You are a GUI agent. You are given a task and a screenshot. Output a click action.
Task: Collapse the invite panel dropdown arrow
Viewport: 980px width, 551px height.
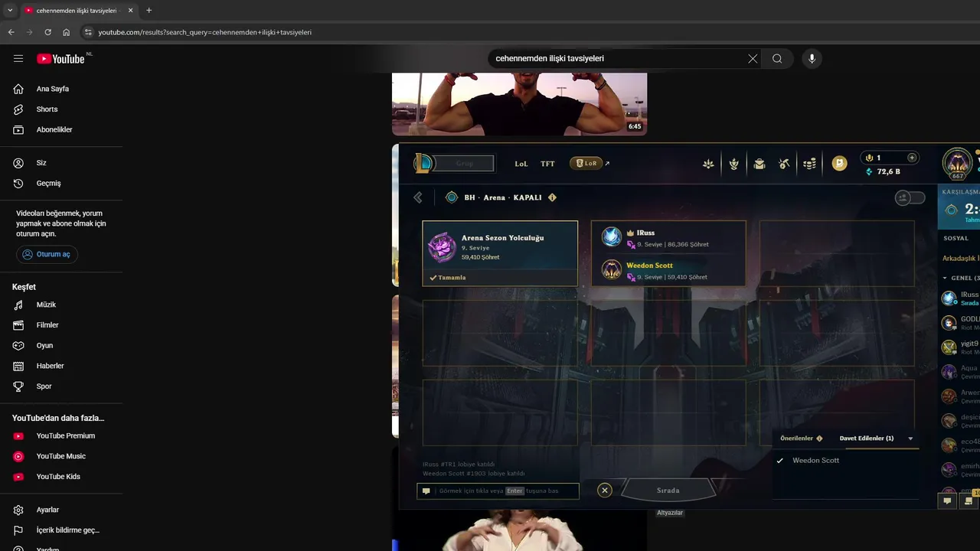(x=910, y=439)
